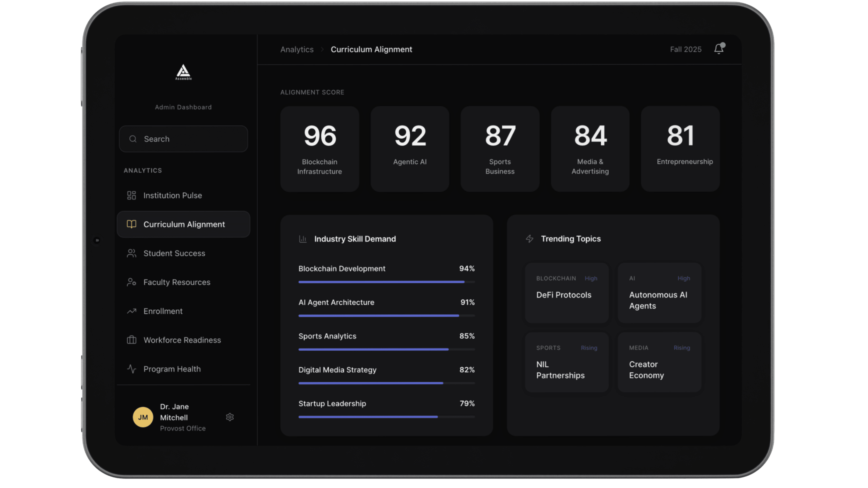Open settings via gear icon
Screen dimensions: 868x488
pyautogui.click(x=230, y=417)
